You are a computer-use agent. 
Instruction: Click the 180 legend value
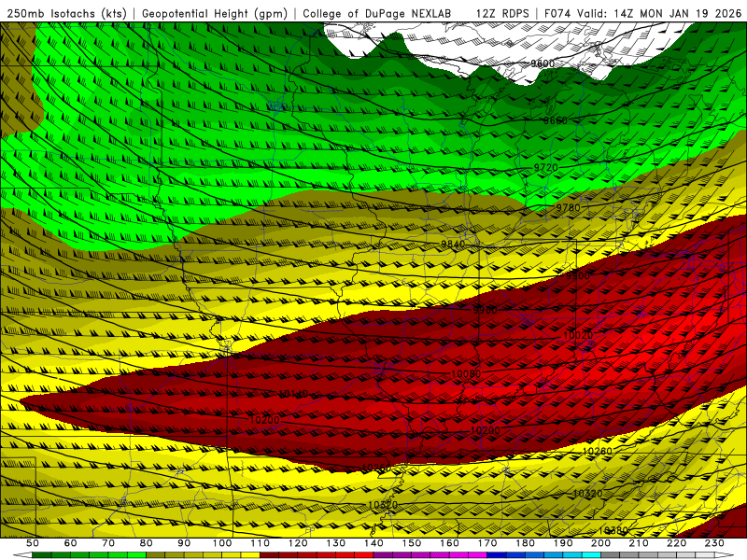[525, 543]
